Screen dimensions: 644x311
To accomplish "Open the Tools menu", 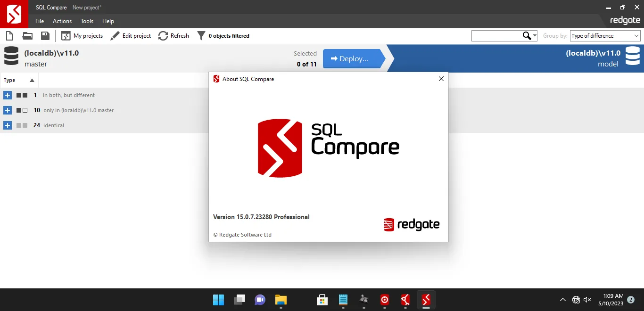I will point(87,21).
